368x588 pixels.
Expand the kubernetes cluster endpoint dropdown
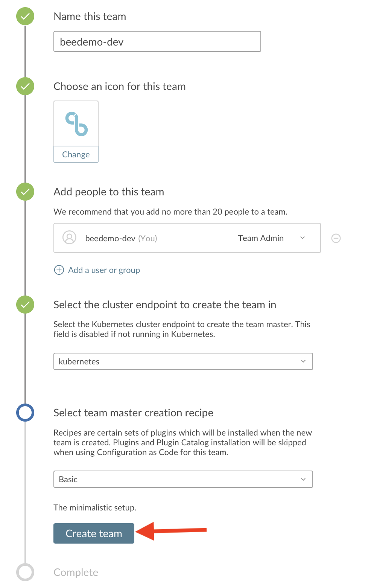183,361
